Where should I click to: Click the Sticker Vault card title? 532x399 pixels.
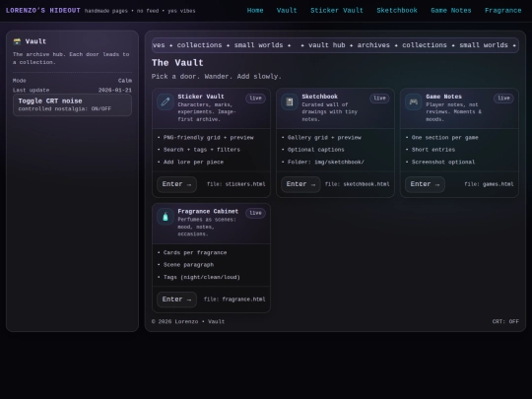click(201, 97)
